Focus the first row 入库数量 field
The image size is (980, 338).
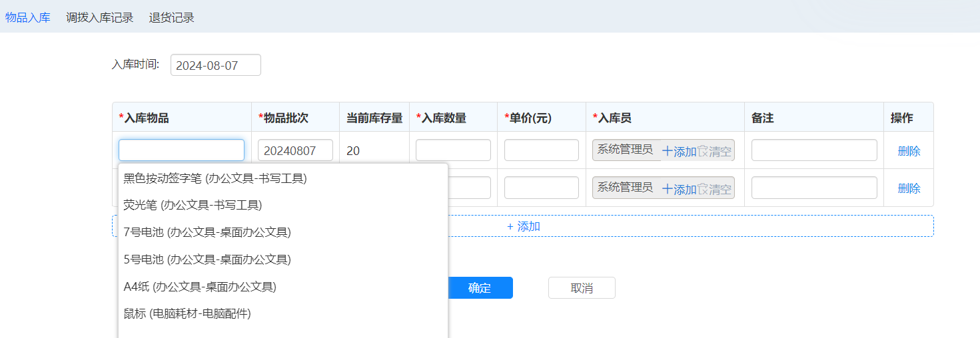(453, 150)
